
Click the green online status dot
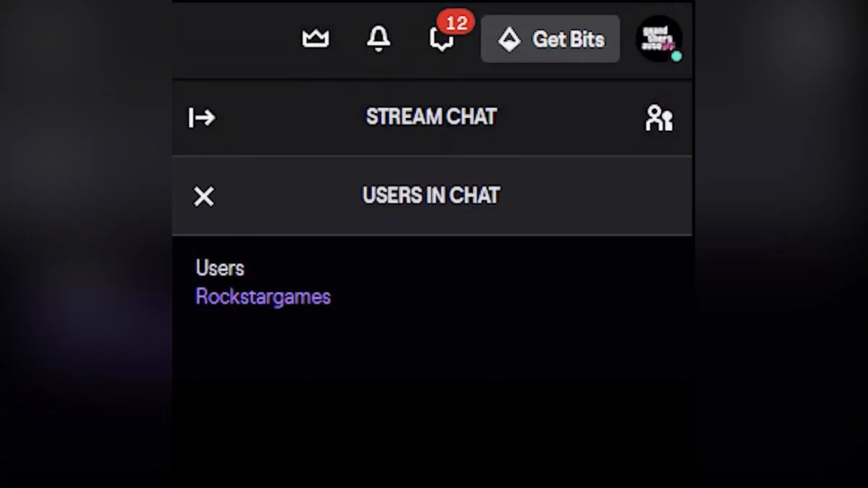point(676,56)
